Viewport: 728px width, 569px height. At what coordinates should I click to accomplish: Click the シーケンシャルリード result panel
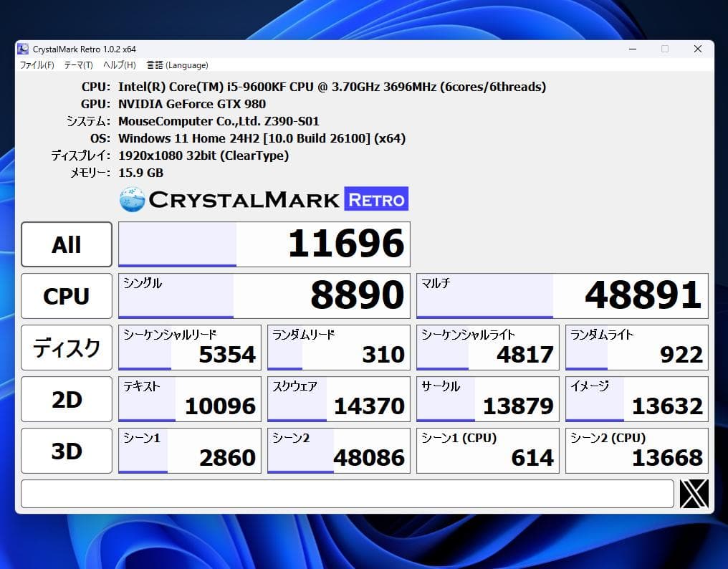coord(189,348)
